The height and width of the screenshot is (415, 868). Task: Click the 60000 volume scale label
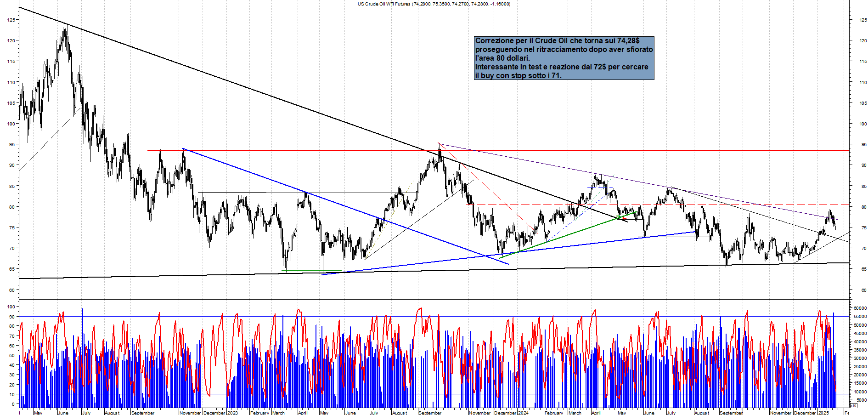point(860,308)
